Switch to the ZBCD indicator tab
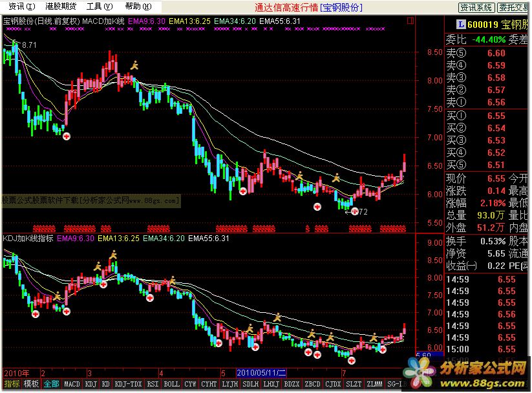Image resolution: width=532 pixels, height=393 pixels. coord(312,384)
